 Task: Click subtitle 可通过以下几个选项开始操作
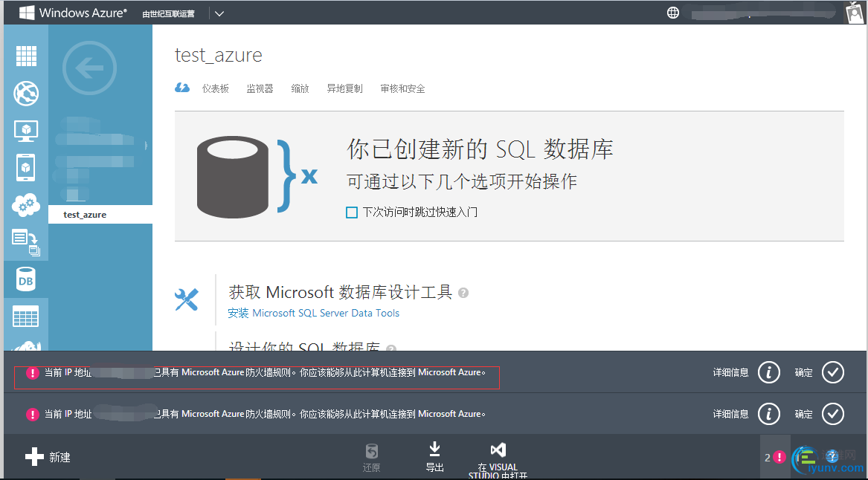click(x=462, y=181)
